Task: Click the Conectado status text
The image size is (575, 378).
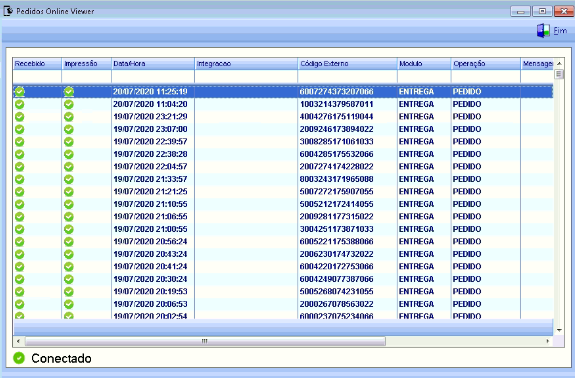Action: coord(61,358)
